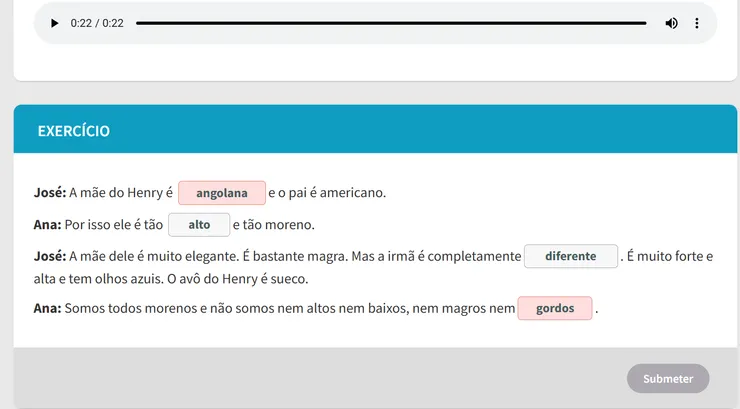Submit answers with the Submeter button
The width and height of the screenshot is (740, 409).
click(x=668, y=378)
